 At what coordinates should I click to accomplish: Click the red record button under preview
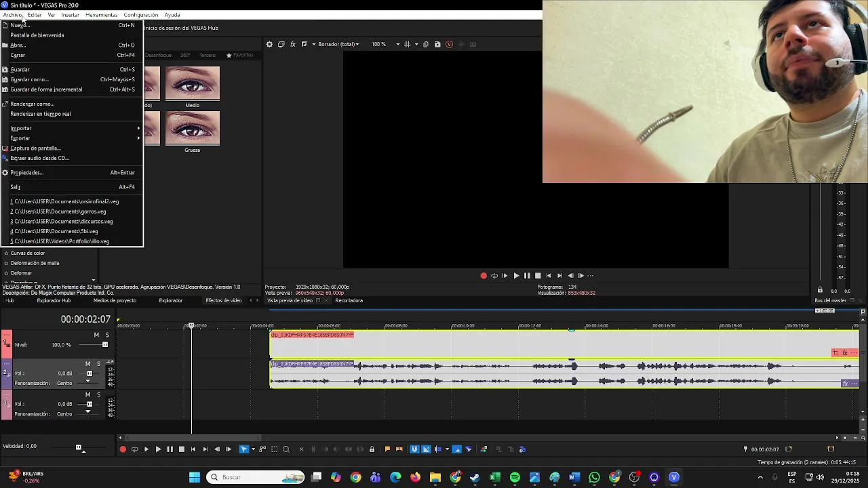484,276
